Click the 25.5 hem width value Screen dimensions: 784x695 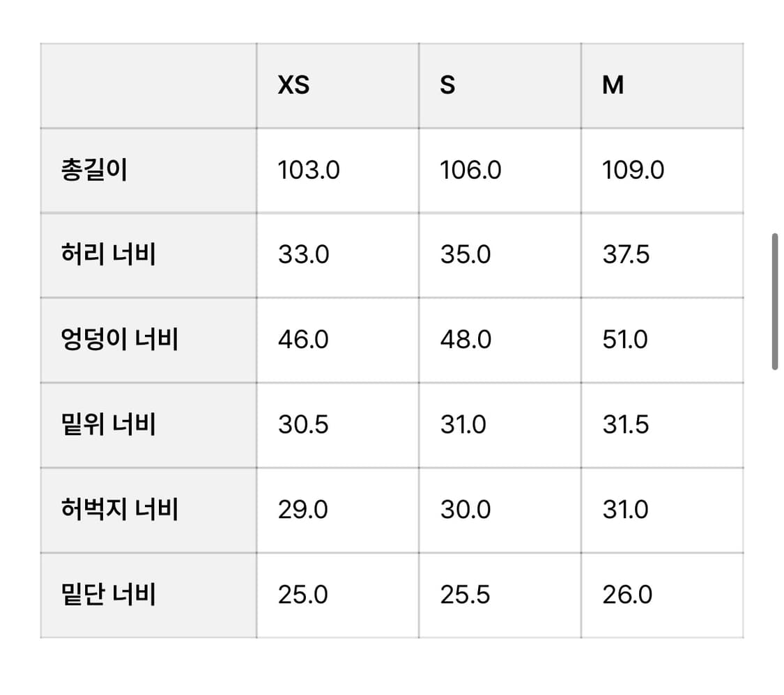pos(466,595)
